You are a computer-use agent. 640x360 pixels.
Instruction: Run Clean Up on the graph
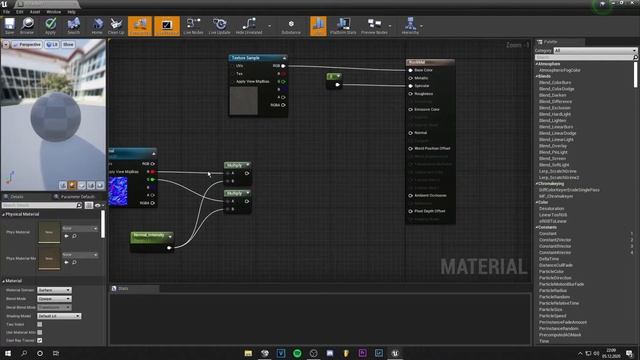click(x=116, y=26)
